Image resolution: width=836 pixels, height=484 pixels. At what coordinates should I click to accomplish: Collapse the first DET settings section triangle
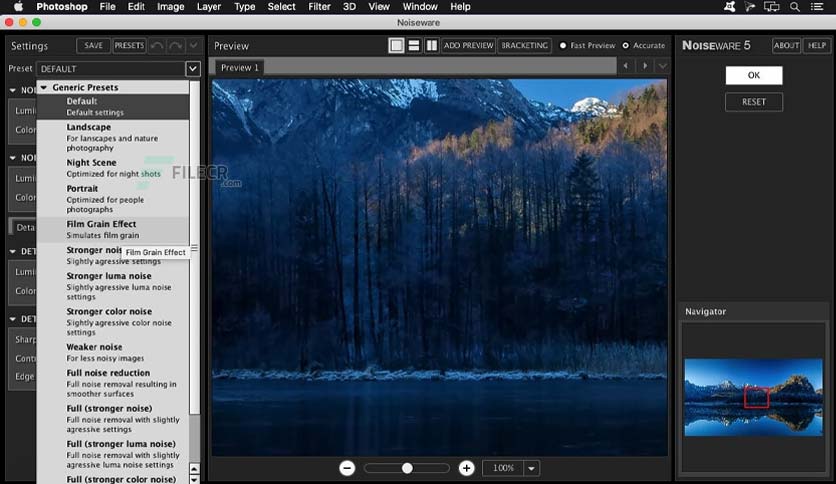click(x=13, y=251)
